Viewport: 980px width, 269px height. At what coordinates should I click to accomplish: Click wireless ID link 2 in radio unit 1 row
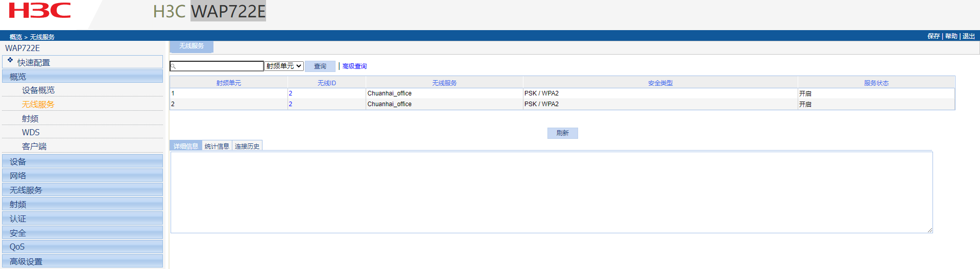291,93
